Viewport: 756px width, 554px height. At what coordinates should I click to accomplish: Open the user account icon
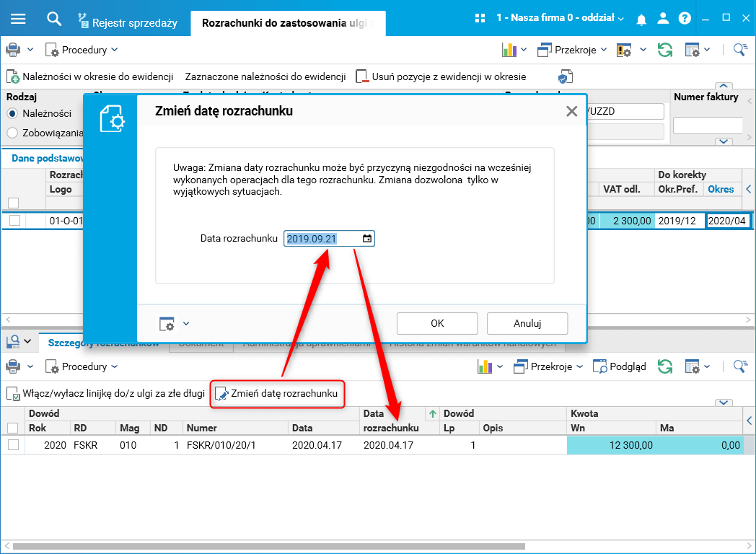[x=663, y=18]
